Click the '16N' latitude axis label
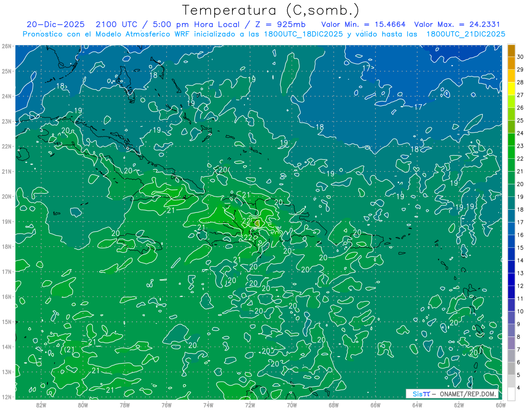This screenshot has width=532, height=411. coord(6,296)
